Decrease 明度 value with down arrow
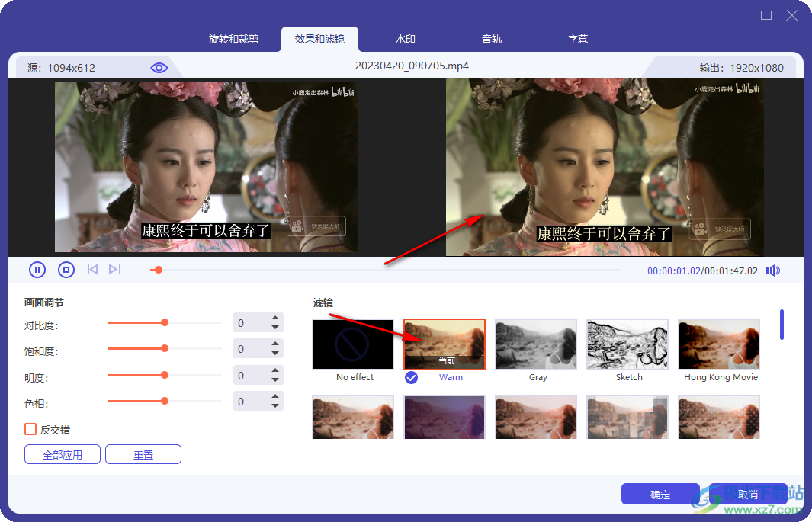This screenshot has height=522, width=812. (275, 380)
